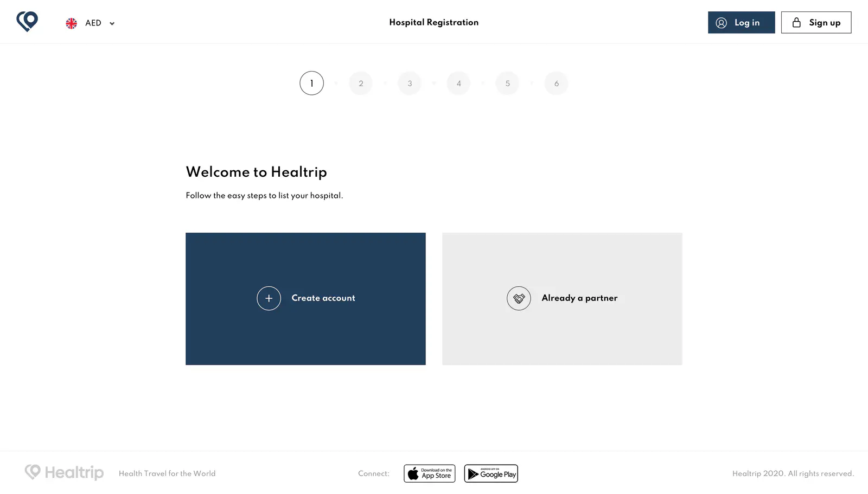
Task: Click the 'Healtrip 2020. All rights reserved.' text
Action: (793, 473)
